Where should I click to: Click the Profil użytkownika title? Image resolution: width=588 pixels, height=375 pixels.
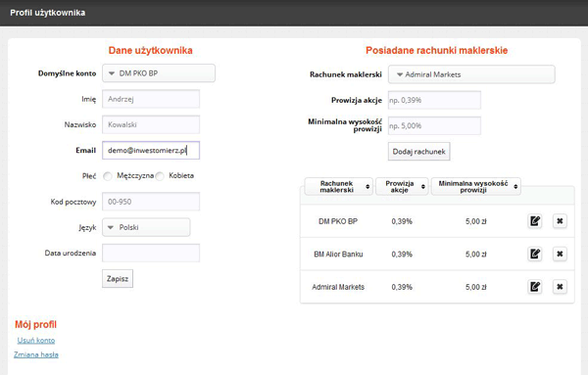click(48, 13)
